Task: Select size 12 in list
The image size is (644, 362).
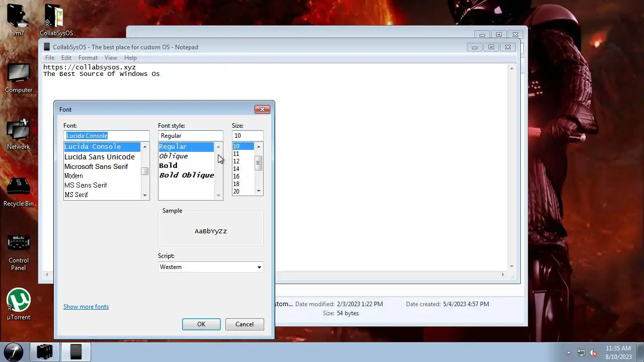Action: [243, 161]
